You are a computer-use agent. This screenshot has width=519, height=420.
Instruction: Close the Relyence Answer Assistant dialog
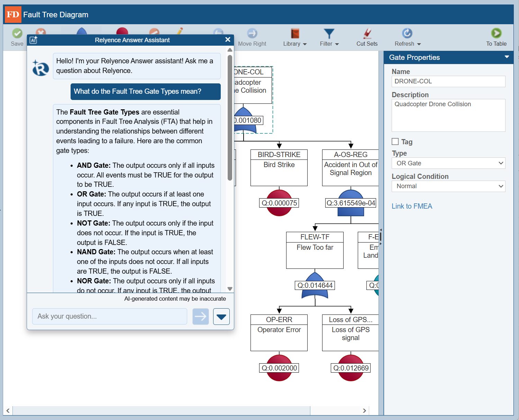pyautogui.click(x=228, y=39)
